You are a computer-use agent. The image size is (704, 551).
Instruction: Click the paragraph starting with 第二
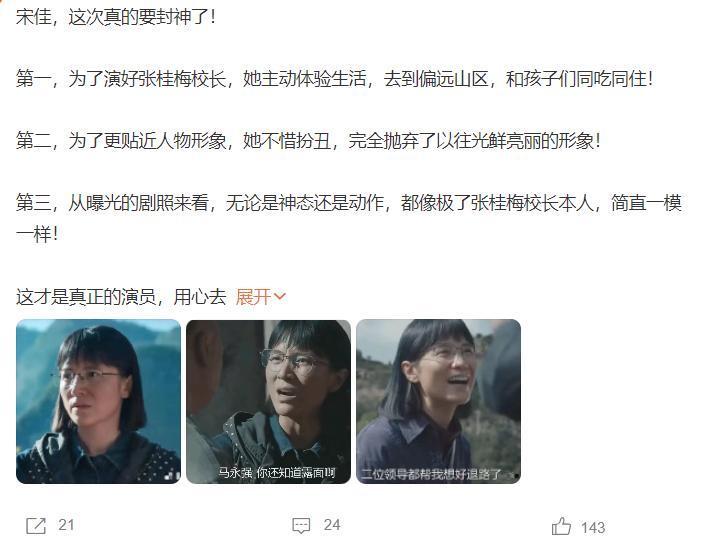(x=308, y=141)
